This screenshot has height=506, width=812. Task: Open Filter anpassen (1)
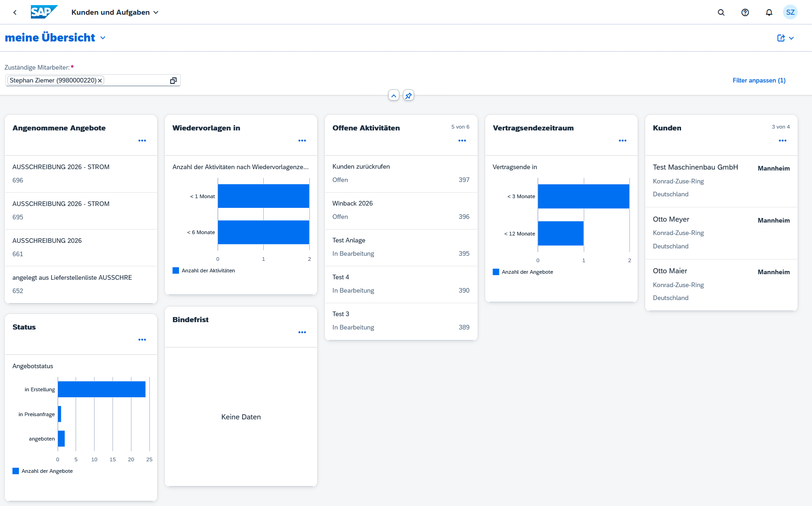pos(759,80)
